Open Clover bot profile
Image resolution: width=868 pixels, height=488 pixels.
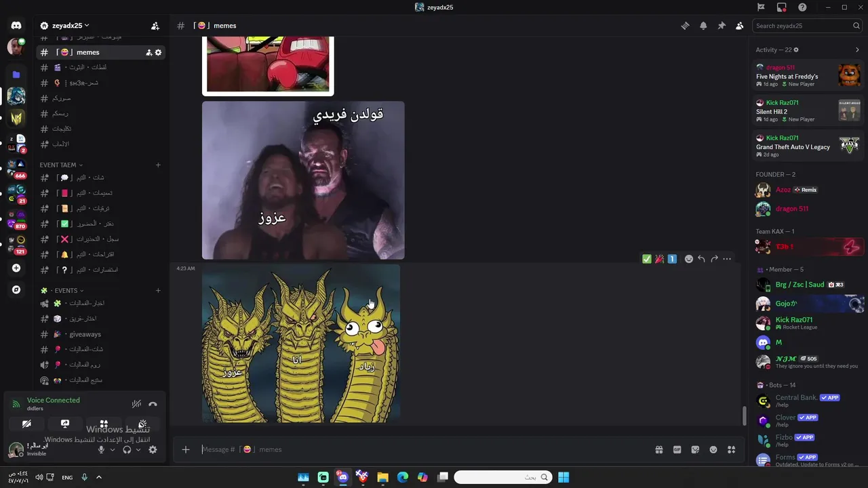coord(808,421)
